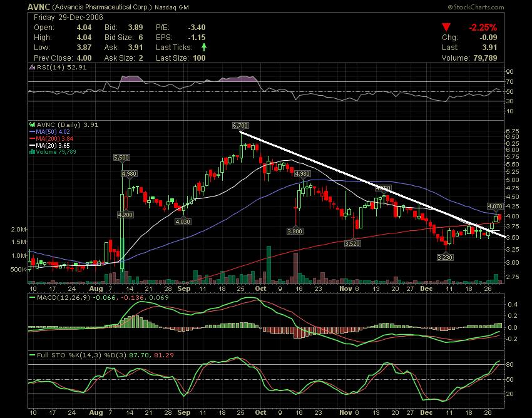Click the 4.070 latest high label
532x418 pixels.
click(x=494, y=206)
